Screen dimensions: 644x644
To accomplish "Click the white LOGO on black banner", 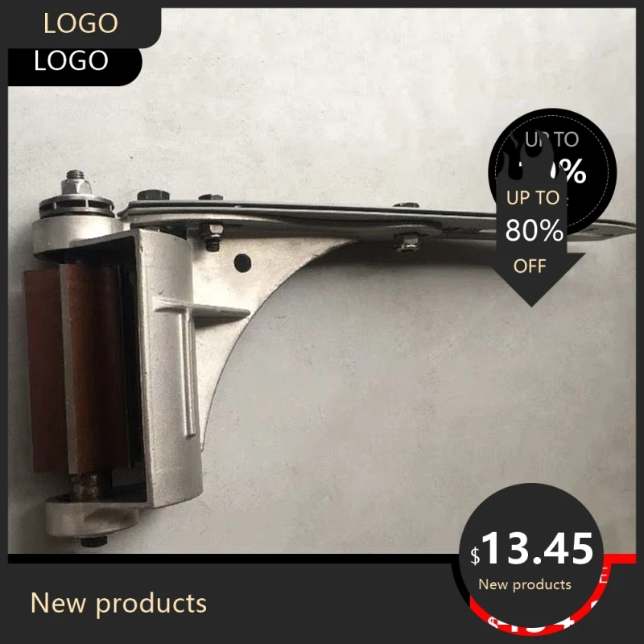I will click(x=71, y=61).
